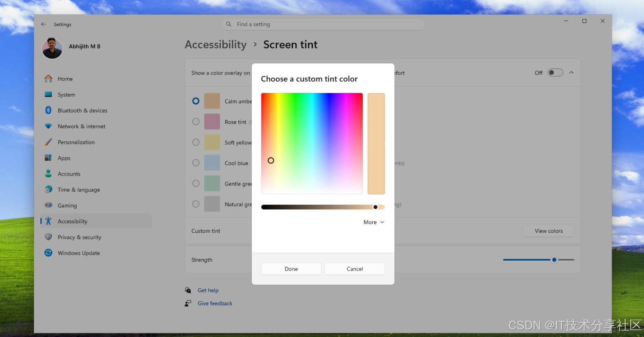Select the Soft yellow radio button

196,142
